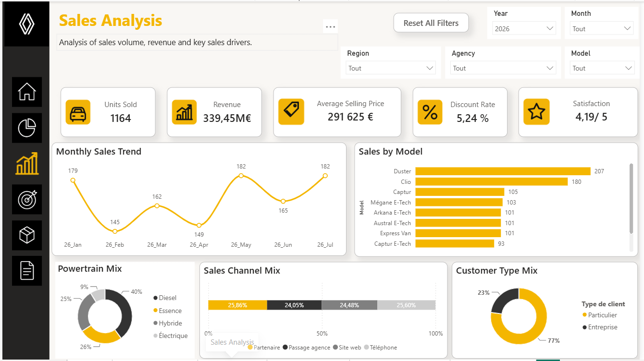Click the Site web 24,48% bar segment

349,305
